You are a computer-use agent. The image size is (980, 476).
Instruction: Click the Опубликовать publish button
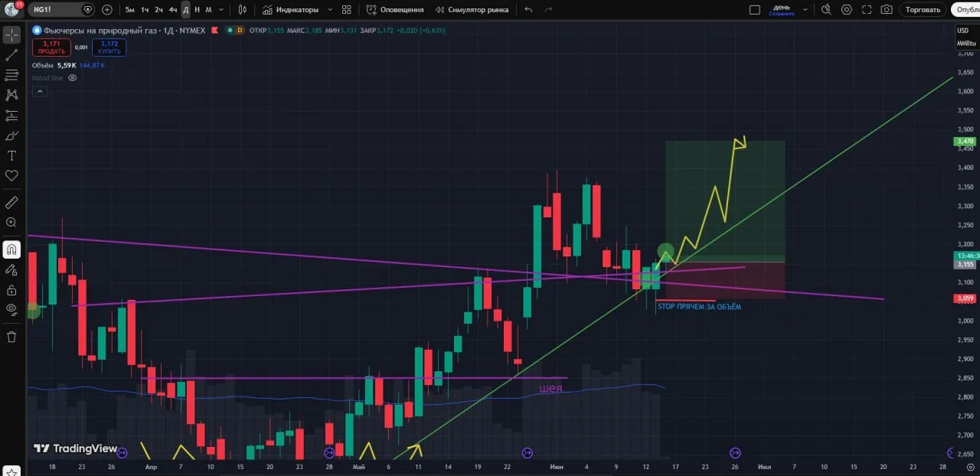click(966, 10)
